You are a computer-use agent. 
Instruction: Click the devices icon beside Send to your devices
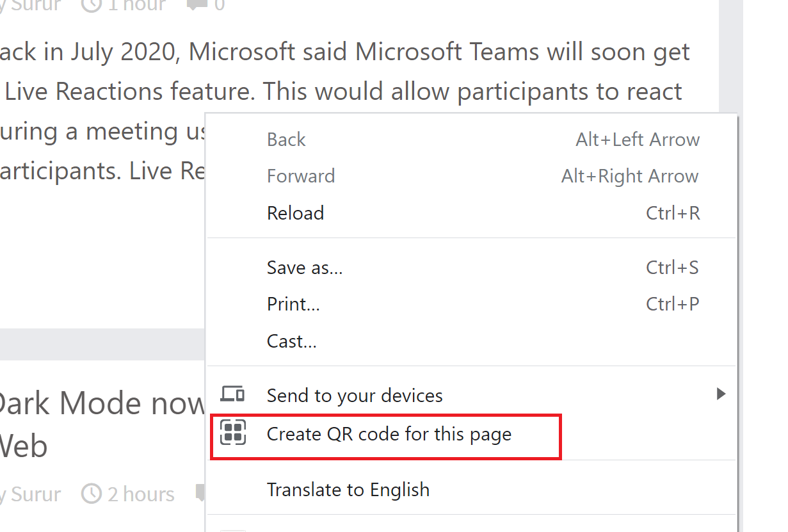(x=232, y=394)
